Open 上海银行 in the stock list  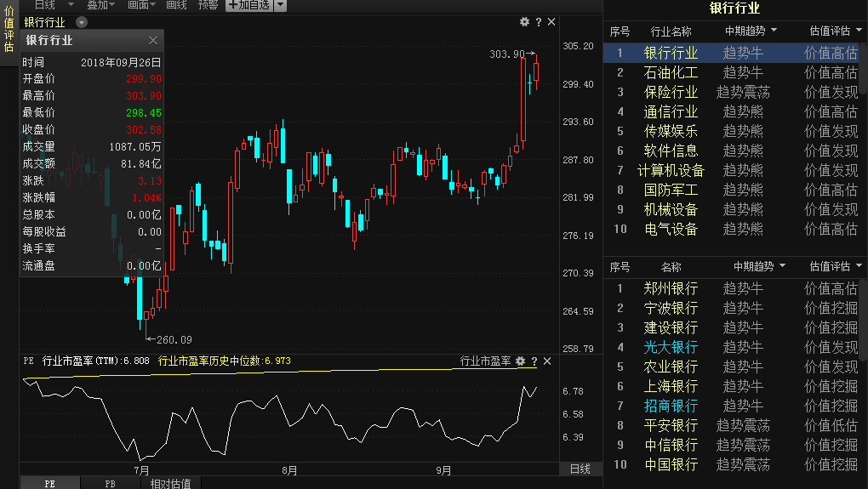click(x=671, y=386)
